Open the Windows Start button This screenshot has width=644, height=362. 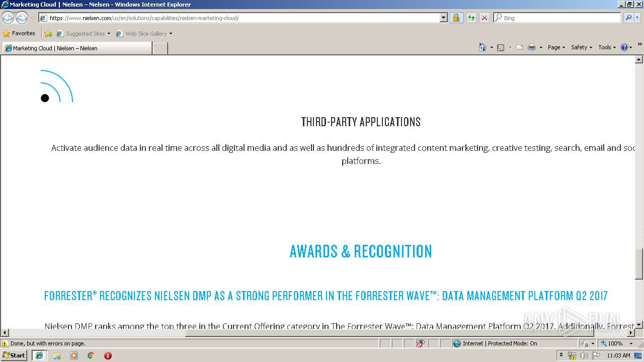[14, 355]
